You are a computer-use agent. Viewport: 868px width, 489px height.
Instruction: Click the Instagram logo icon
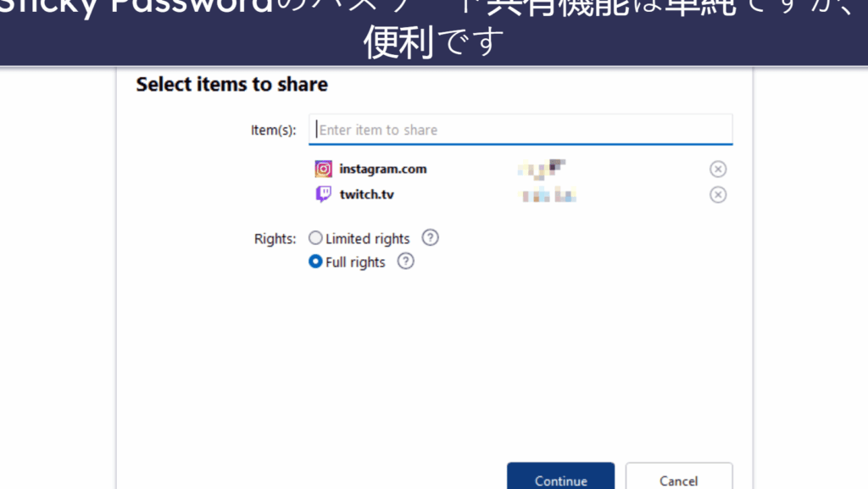pos(324,169)
